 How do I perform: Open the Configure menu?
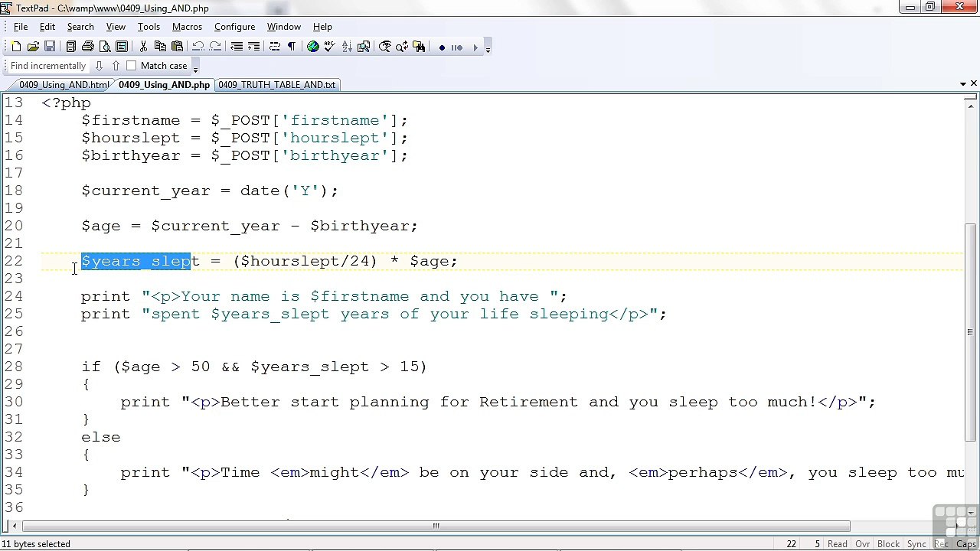tap(234, 27)
